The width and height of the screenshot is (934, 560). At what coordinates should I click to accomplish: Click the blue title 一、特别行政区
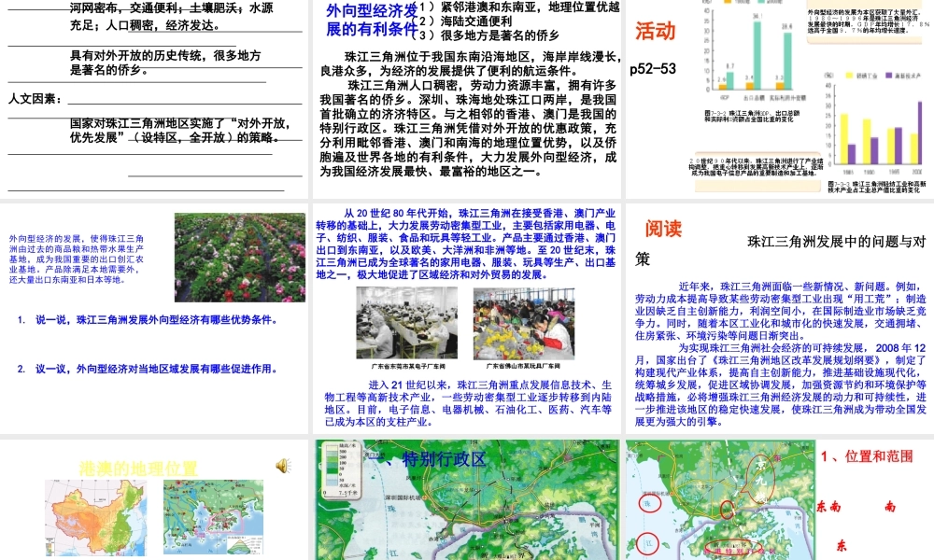(427, 459)
